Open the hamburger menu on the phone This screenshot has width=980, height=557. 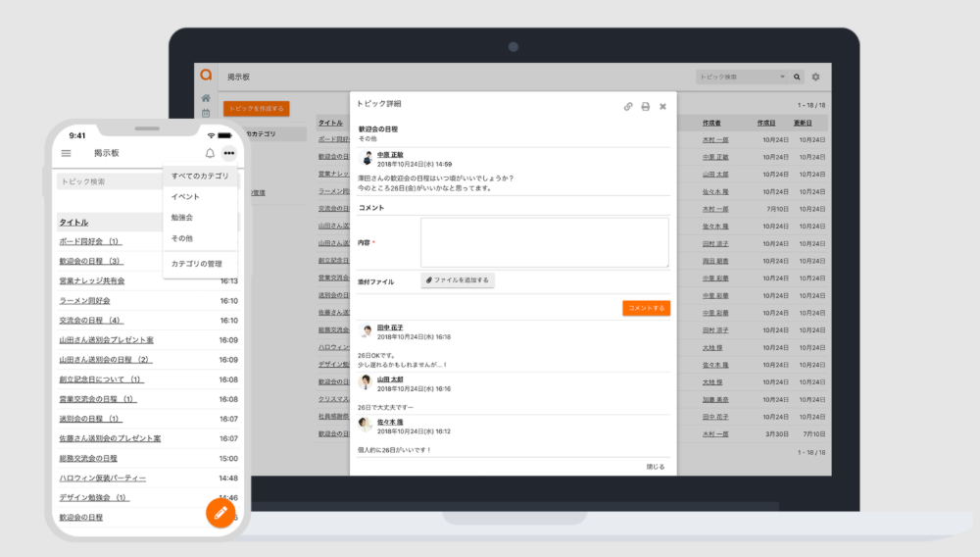(66, 153)
